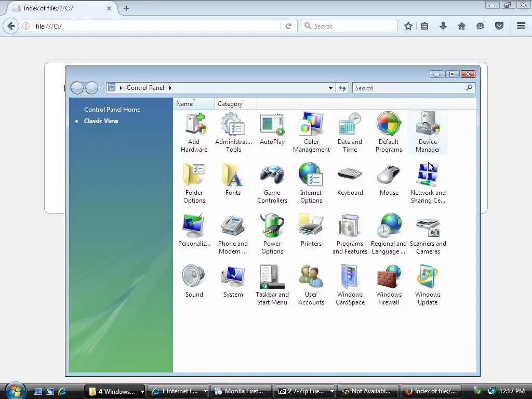Screen dimensions: 532x399
Task: Expand the 2 7-Zip File taskbar group
Action: point(332,391)
